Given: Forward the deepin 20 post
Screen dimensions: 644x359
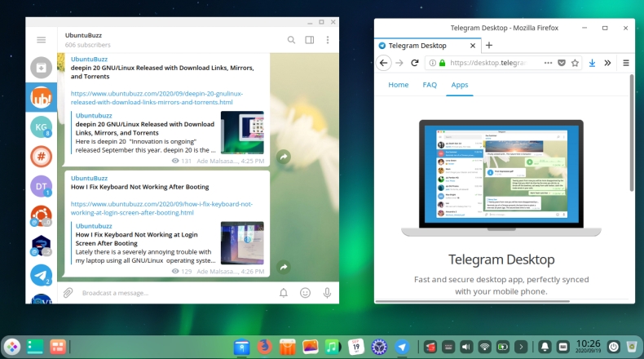Looking at the screenshot, I should coord(283,157).
